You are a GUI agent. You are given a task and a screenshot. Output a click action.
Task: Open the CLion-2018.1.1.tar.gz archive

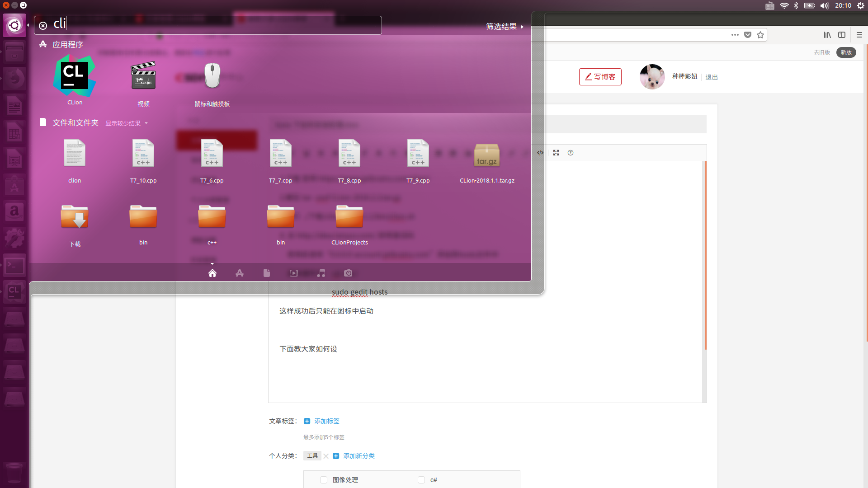[x=487, y=155]
